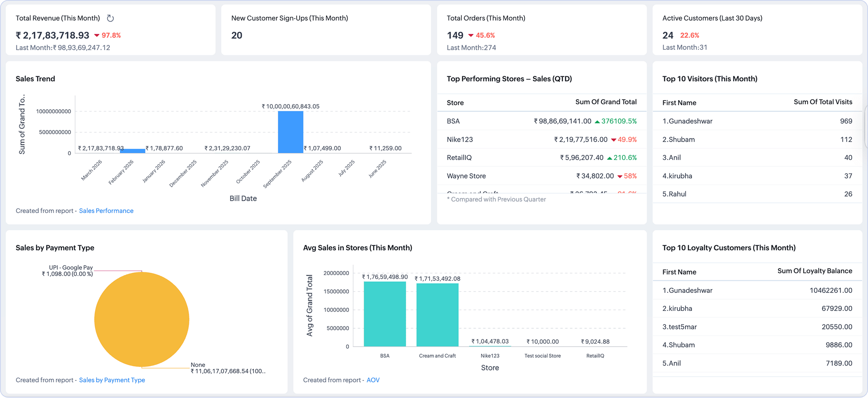
Task: Select the February 2026 bar in Sales Trend
Action: 132,151
